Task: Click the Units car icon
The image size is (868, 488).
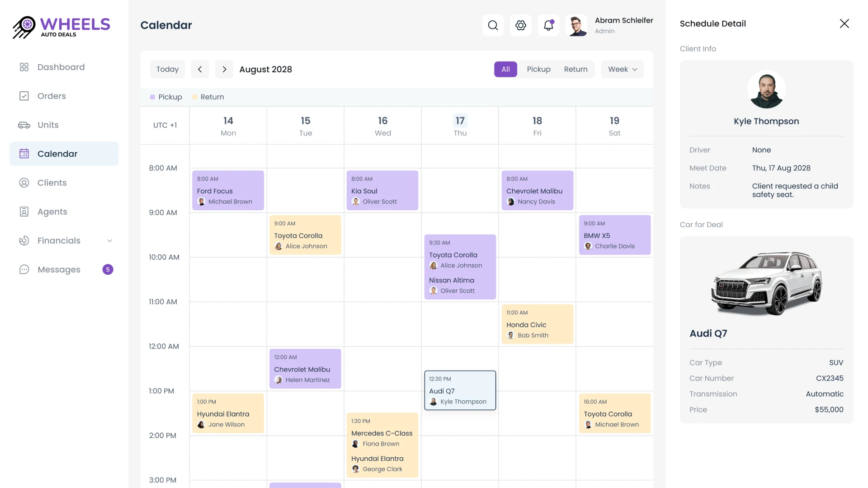Action: click(x=24, y=125)
